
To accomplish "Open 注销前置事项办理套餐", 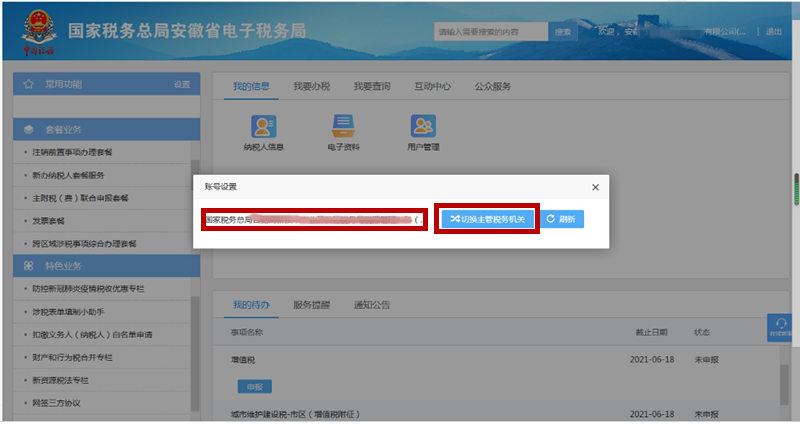I will coord(72,152).
